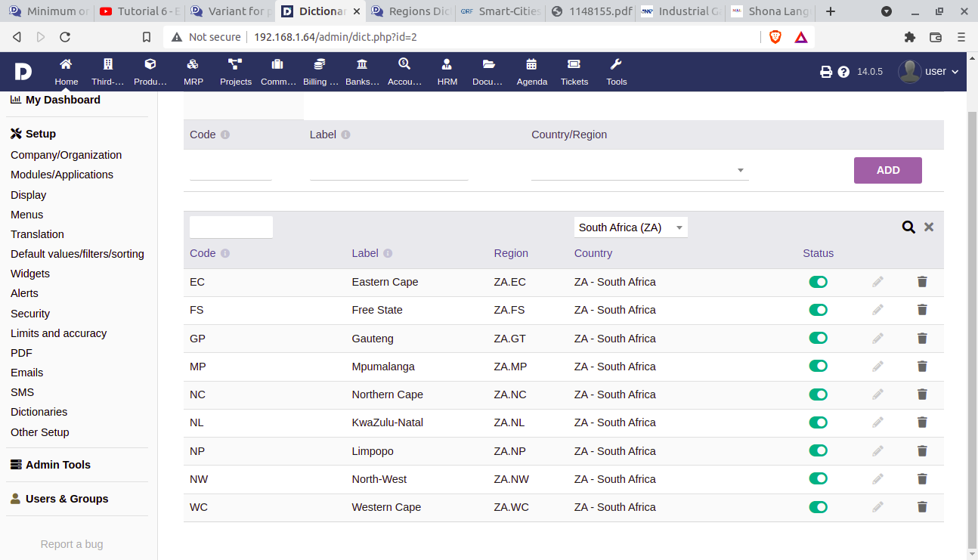The image size is (978, 560).
Task: Clear filters with the X icon
Action: click(929, 227)
